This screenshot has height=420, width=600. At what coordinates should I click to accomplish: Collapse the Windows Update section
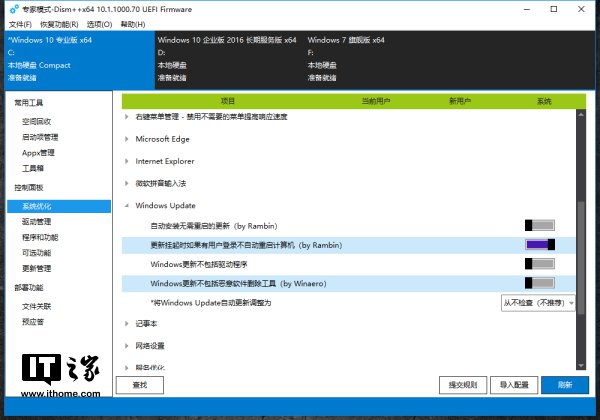pos(127,206)
